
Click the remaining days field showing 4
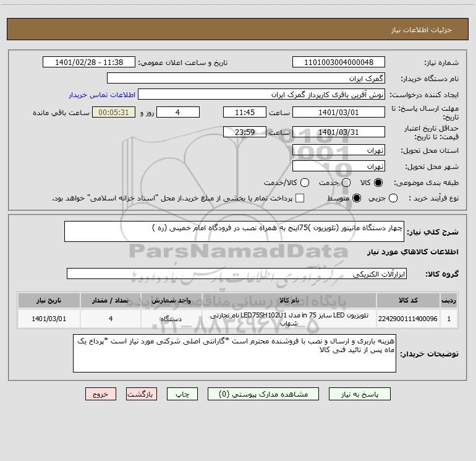178,112
